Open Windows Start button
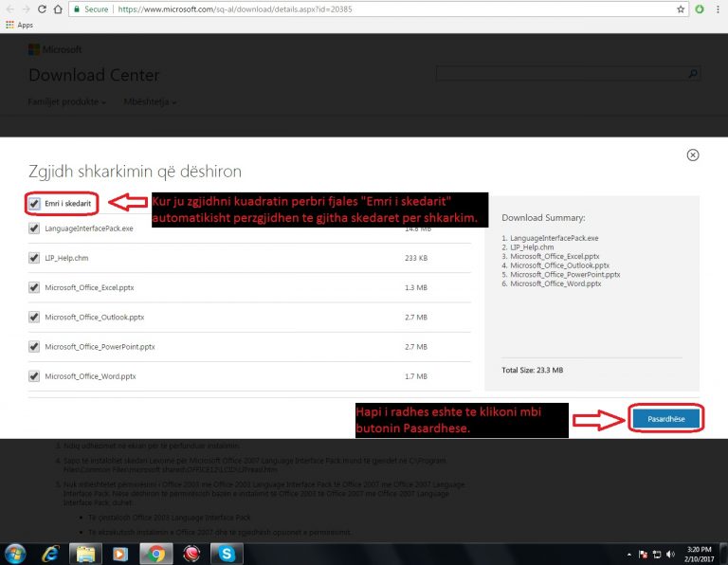 click(x=15, y=554)
